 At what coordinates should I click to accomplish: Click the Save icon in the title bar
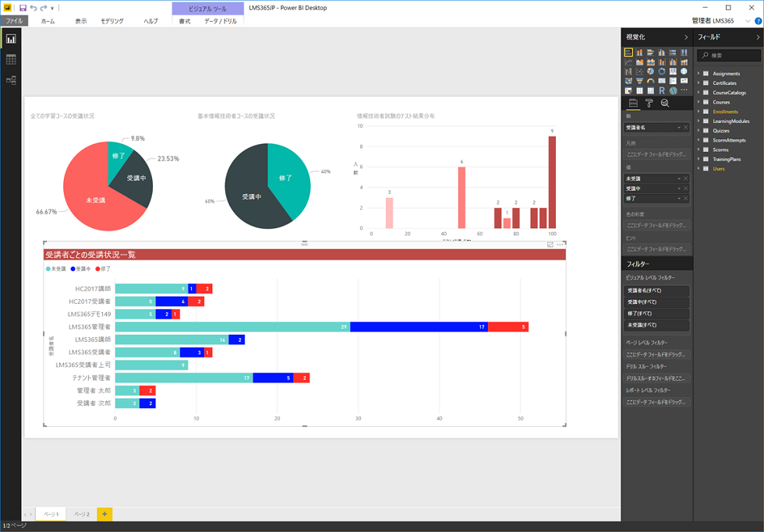click(x=23, y=8)
